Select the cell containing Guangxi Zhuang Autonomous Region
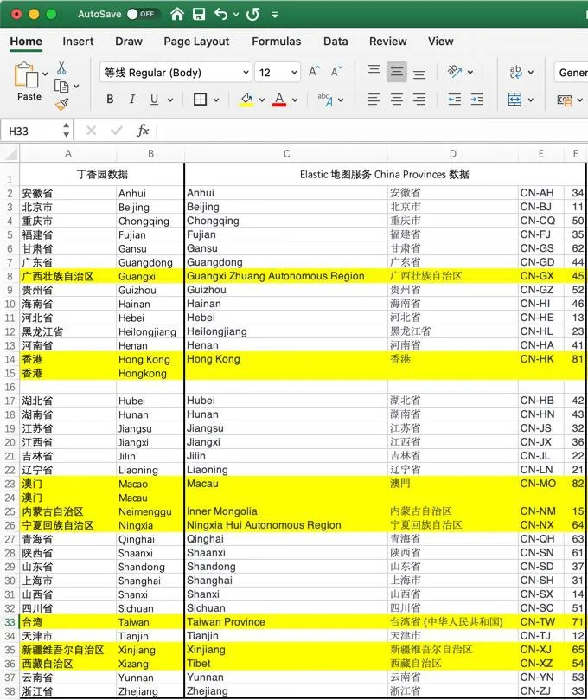This screenshot has height=700, width=588. pos(285,276)
